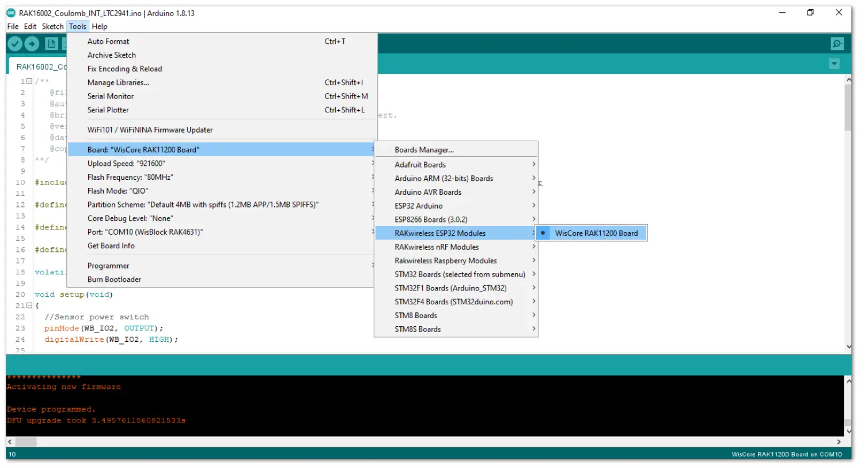Launch Serial Monitor from Tools menu
The image size is (868, 468).
coord(222,96)
